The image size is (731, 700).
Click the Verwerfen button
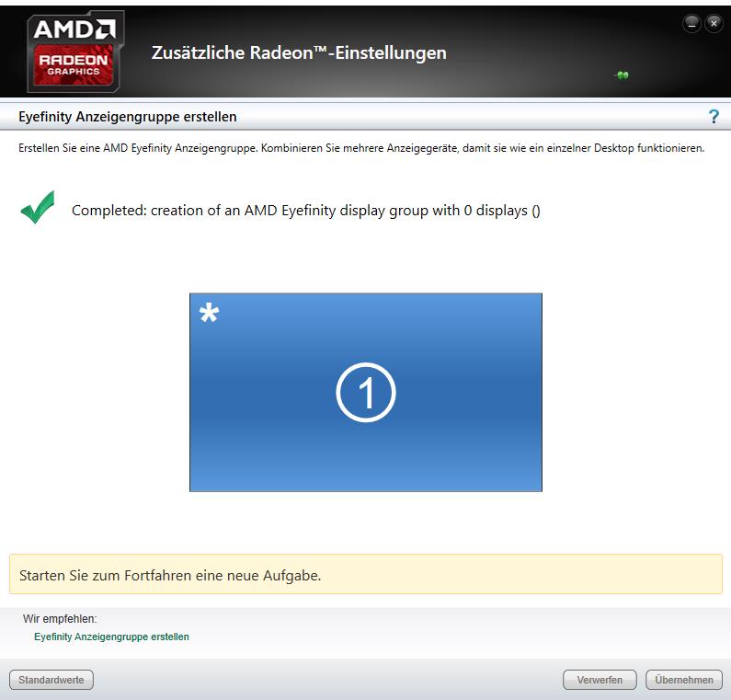click(x=600, y=680)
